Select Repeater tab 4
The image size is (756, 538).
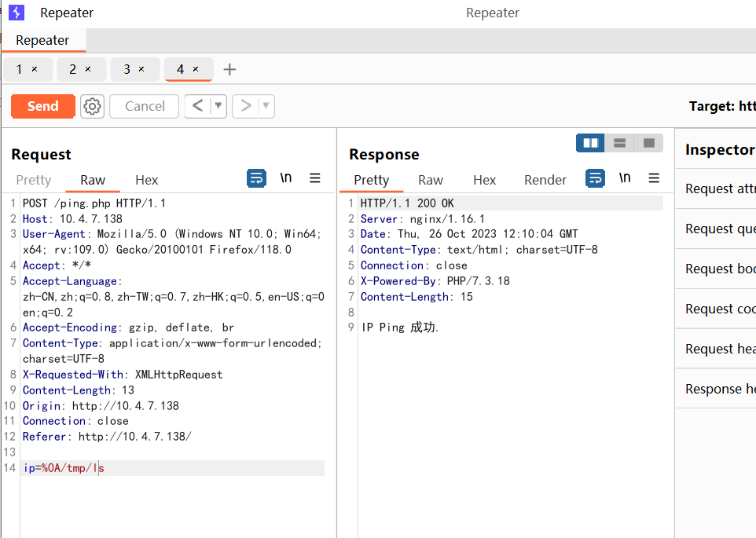pyautogui.click(x=180, y=69)
